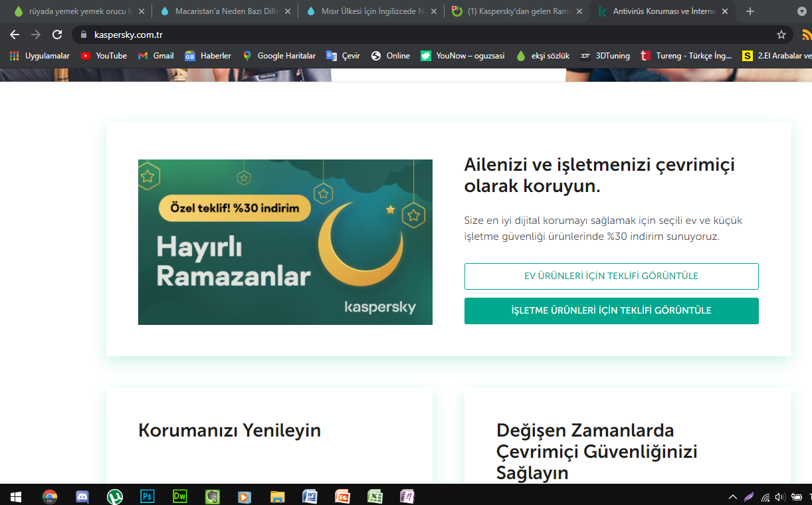
Task: Open File Explorer from the taskbar
Action: coord(277,496)
